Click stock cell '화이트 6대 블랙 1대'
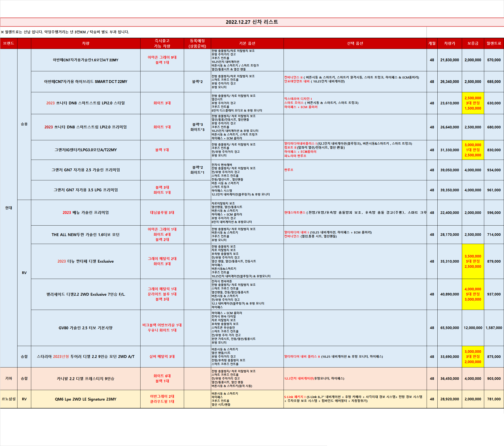504x446 pixels. (x=162, y=378)
